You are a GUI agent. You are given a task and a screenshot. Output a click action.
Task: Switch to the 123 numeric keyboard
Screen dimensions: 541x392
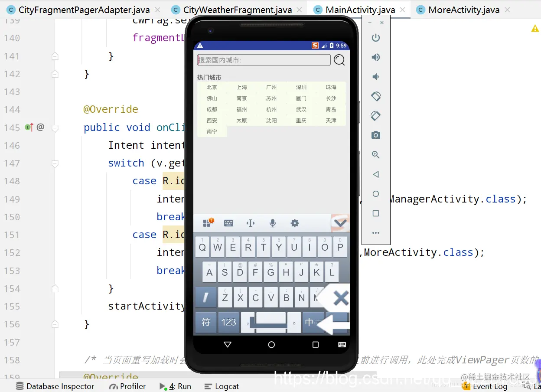[228, 322]
